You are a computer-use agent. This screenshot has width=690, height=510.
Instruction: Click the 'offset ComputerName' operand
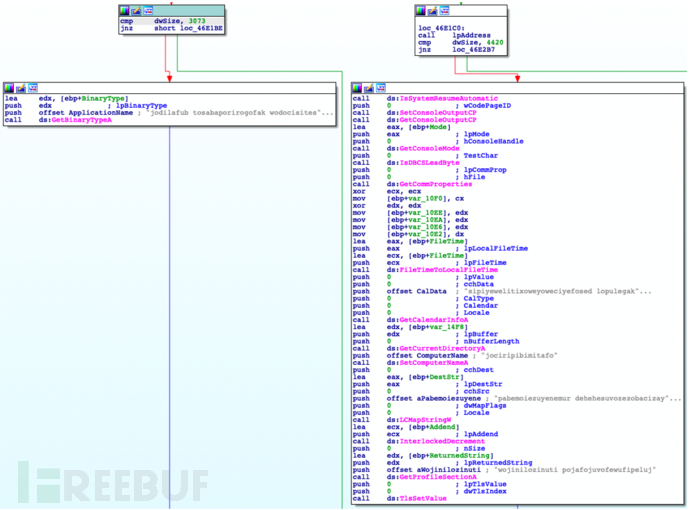click(427, 356)
